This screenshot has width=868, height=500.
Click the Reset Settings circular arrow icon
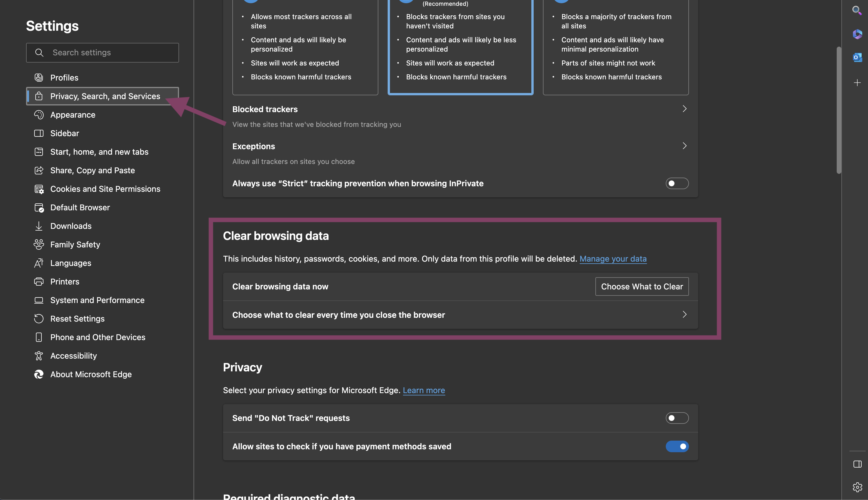click(x=39, y=319)
